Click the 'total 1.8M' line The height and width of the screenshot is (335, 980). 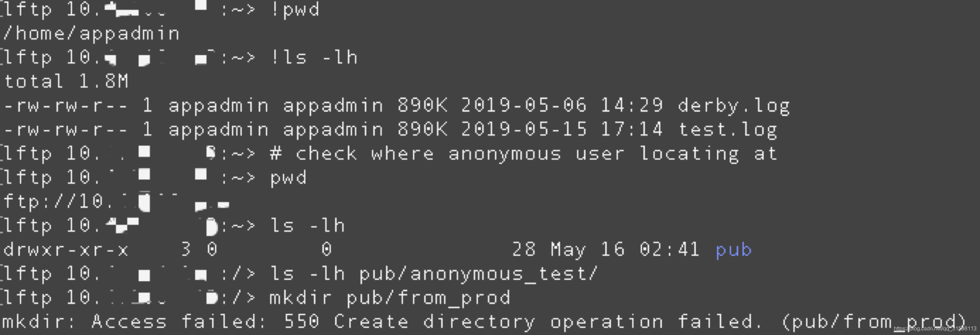click(66, 81)
